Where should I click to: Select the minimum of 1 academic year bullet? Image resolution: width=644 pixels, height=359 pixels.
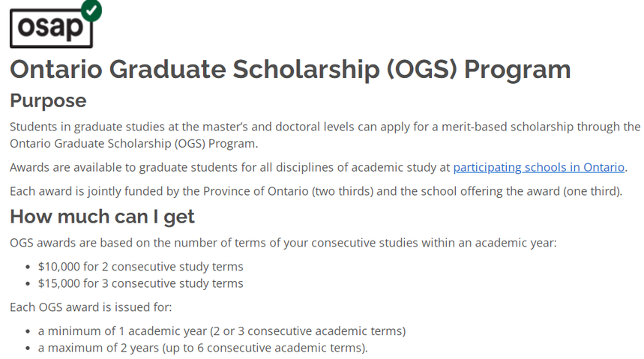click(x=221, y=331)
